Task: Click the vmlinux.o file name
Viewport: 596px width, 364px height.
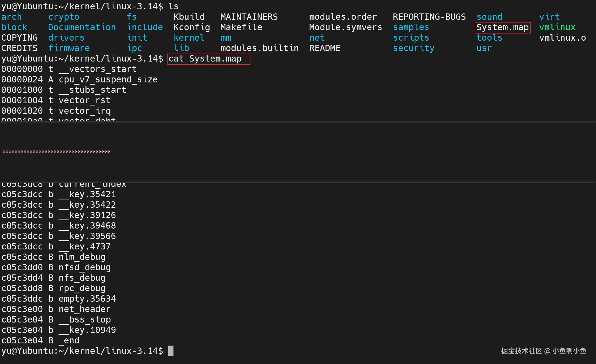Action: pos(562,38)
